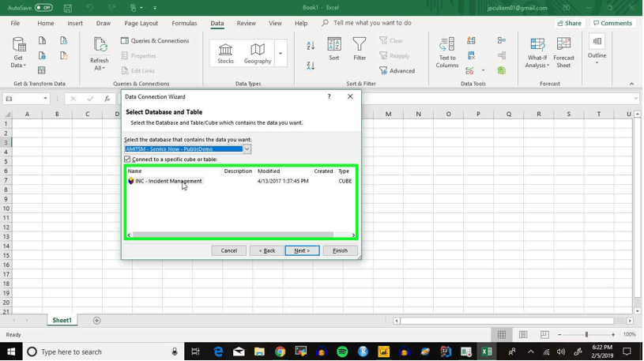Click the Flash Fill icon
The image size is (644, 361).
pyautogui.click(x=471, y=40)
